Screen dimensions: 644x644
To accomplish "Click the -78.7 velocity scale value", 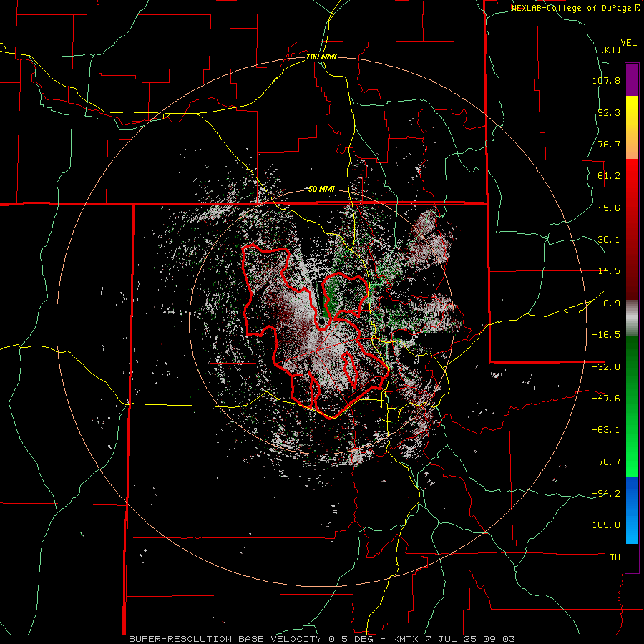I will pos(606,462).
